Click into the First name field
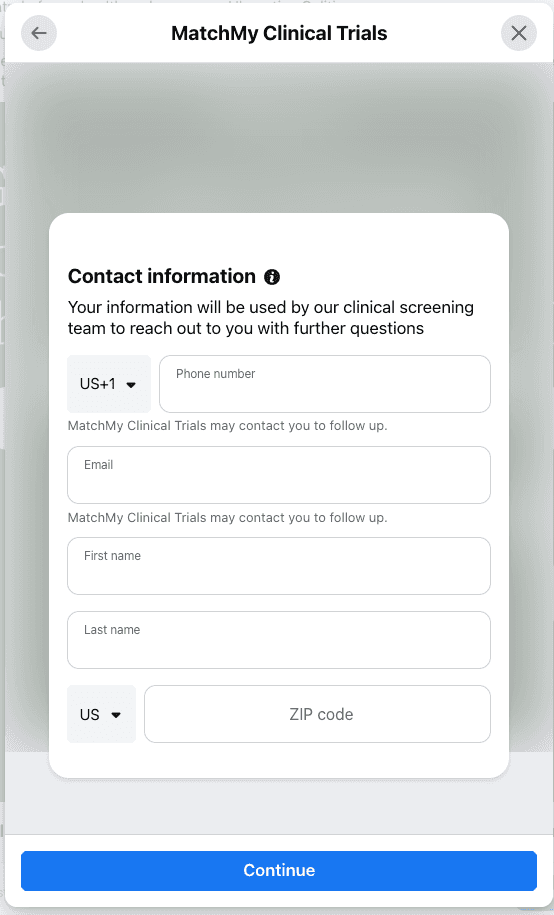This screenshot has height=915, width=554. (279, 566)
